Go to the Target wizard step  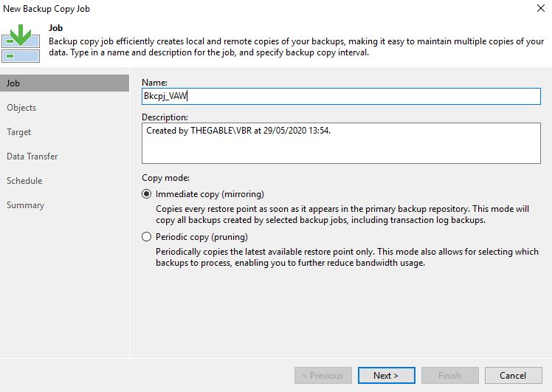pyautogui.click(x=19, y=132)
